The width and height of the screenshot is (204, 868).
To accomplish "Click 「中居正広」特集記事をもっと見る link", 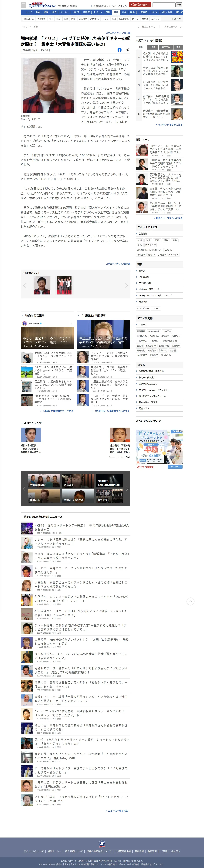I will coord(111,411).
